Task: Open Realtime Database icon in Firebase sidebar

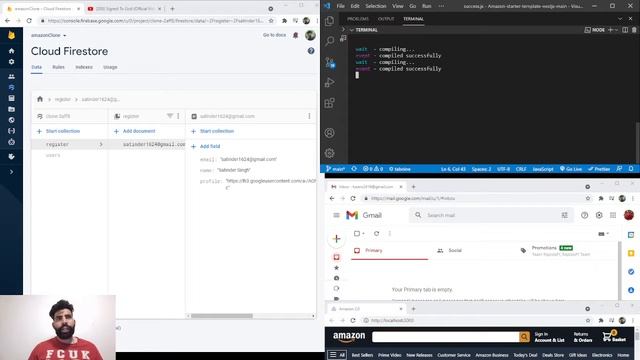Action: pos(11,98)
